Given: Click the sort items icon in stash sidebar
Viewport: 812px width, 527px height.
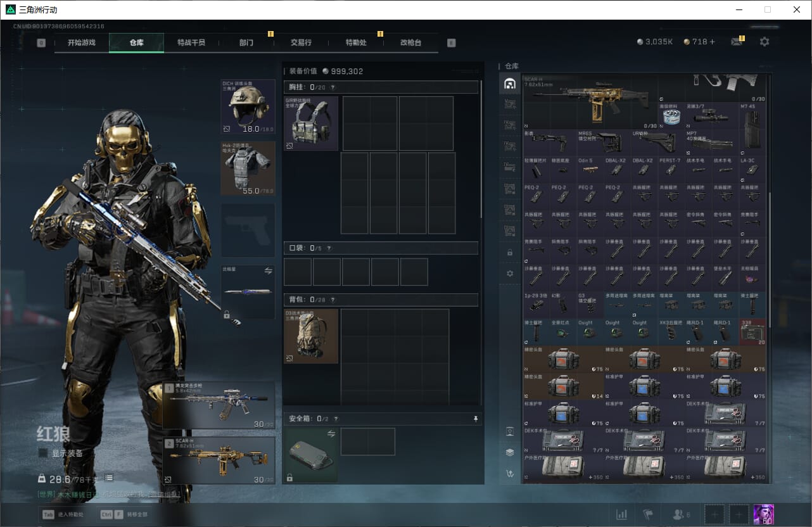Looking at the screenshot, I should (x=510, y=473).
